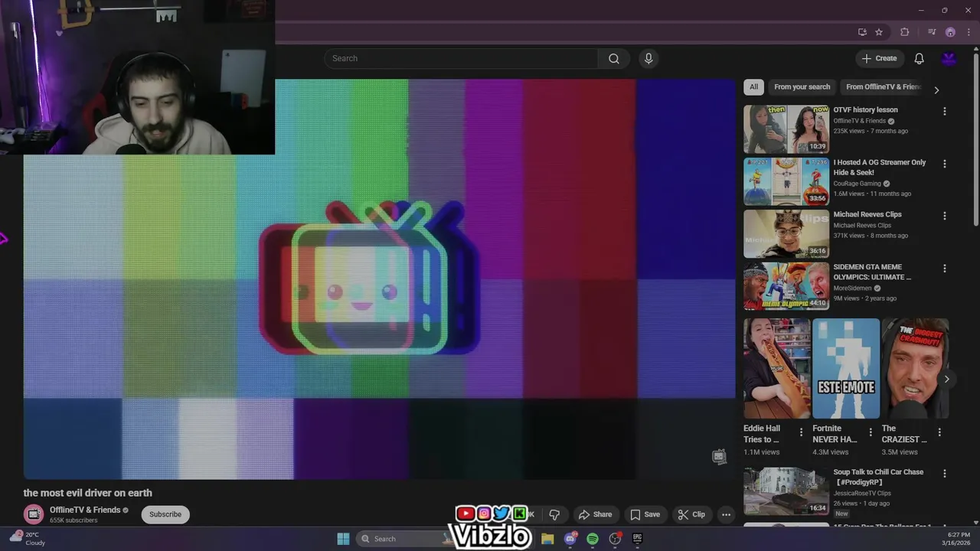The height and width of the screenshot is (551, 980).
Task: Focus the YouTube search field
Action: pos(461,59)
